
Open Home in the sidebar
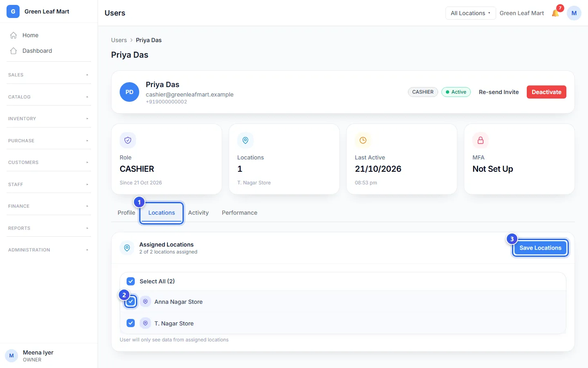pos(49,35)
